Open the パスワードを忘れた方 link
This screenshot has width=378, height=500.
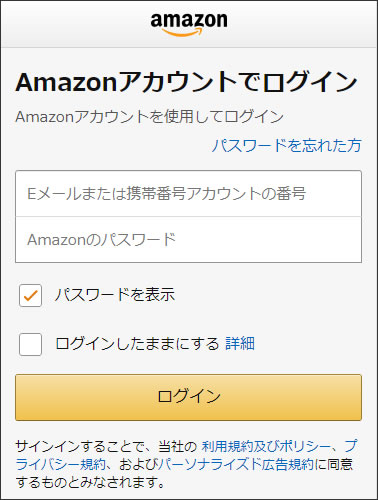pos(287,145)
